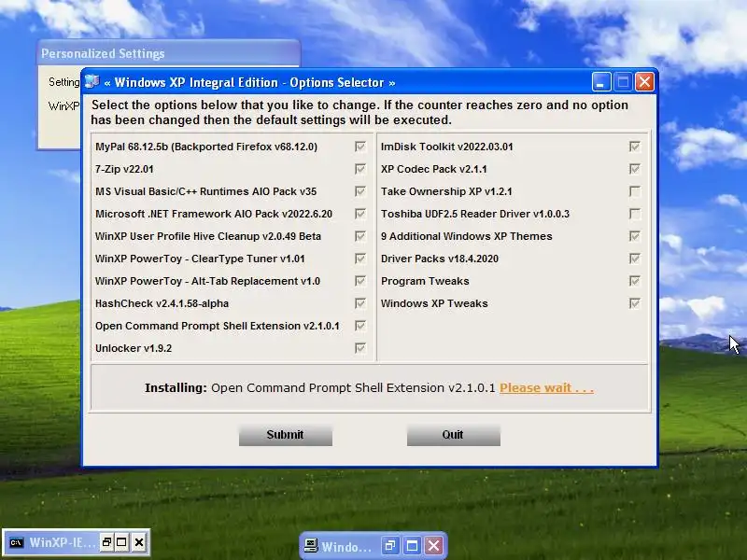The image size is (747, 560).
Task: Click the command prompt icon in WinXP-IE bar
Action: [x=16, y=542]
